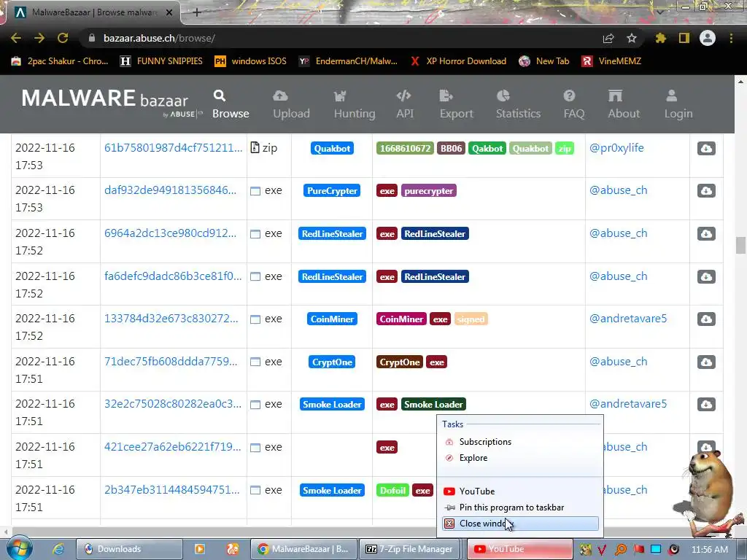Open the Statistics page in site nav
747x560 pixels.
(x=518, y=104)
